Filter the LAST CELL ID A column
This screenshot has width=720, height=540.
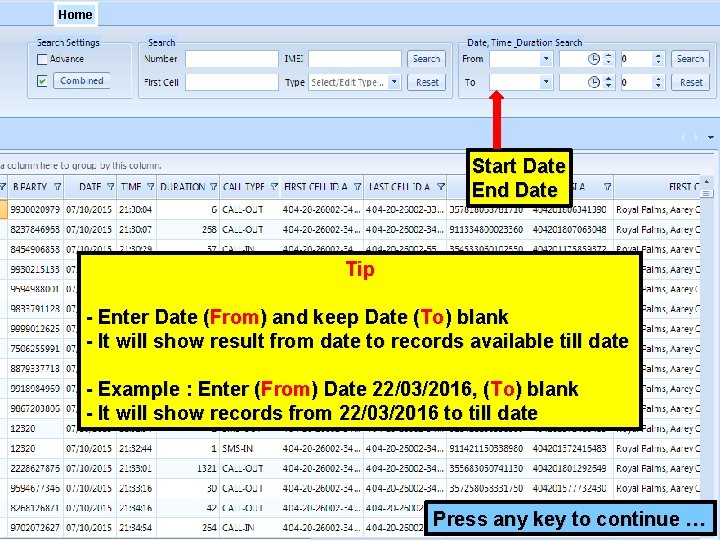pyautogui.click(x=440, y=187)
